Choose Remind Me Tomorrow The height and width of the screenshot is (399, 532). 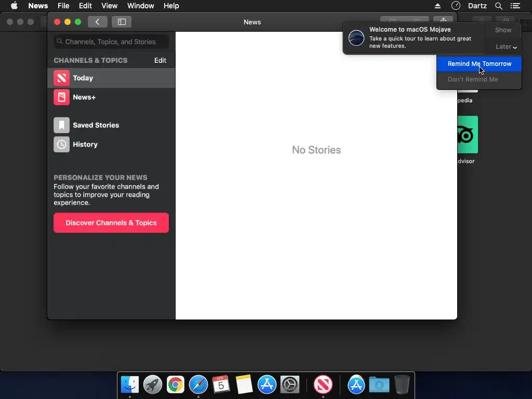pos(479,64)
